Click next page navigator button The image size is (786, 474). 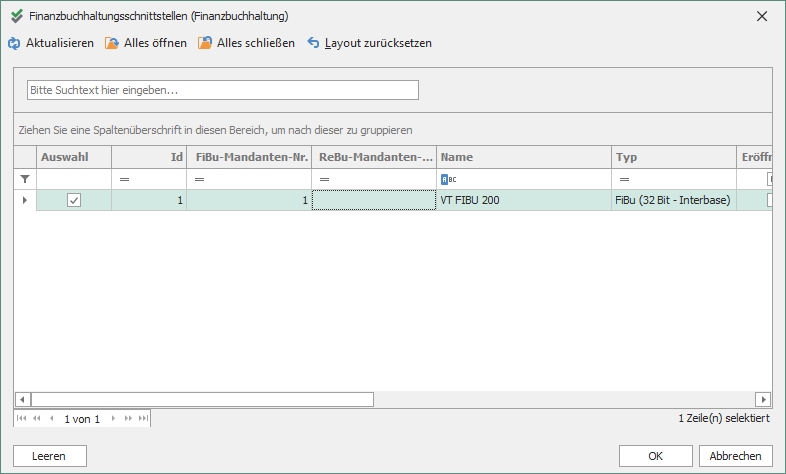pos(128,418)
